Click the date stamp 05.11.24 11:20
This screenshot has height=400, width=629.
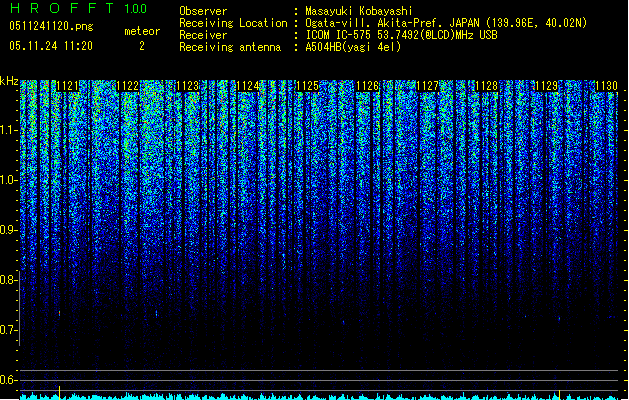51,46
